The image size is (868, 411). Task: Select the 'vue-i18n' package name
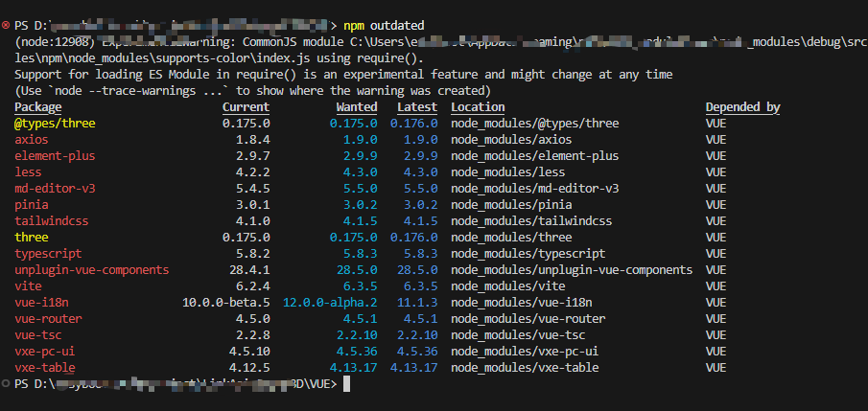tap(41, 303)
